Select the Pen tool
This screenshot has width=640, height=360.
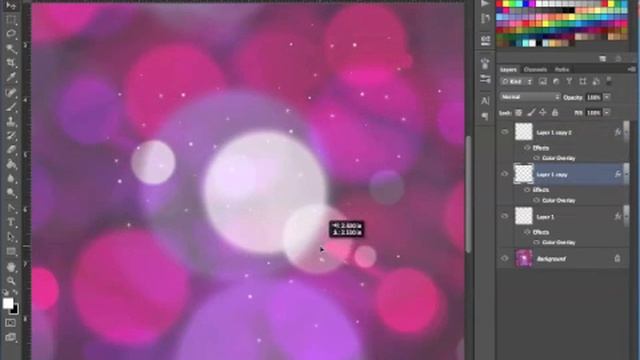[x=11, y=208]
